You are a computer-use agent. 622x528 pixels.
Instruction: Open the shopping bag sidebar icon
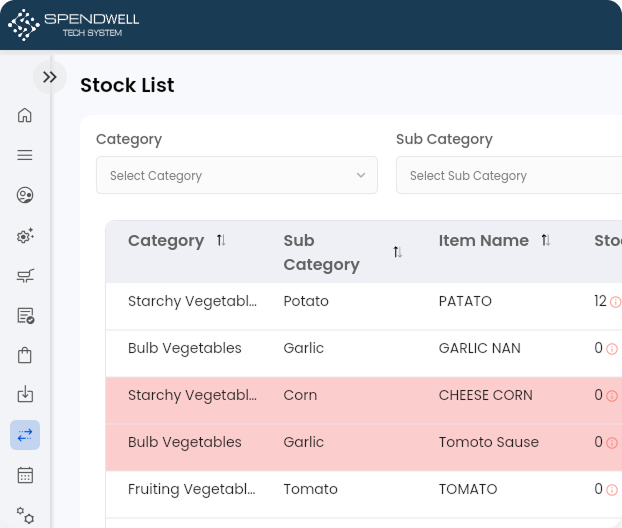[x=25, y=355]
